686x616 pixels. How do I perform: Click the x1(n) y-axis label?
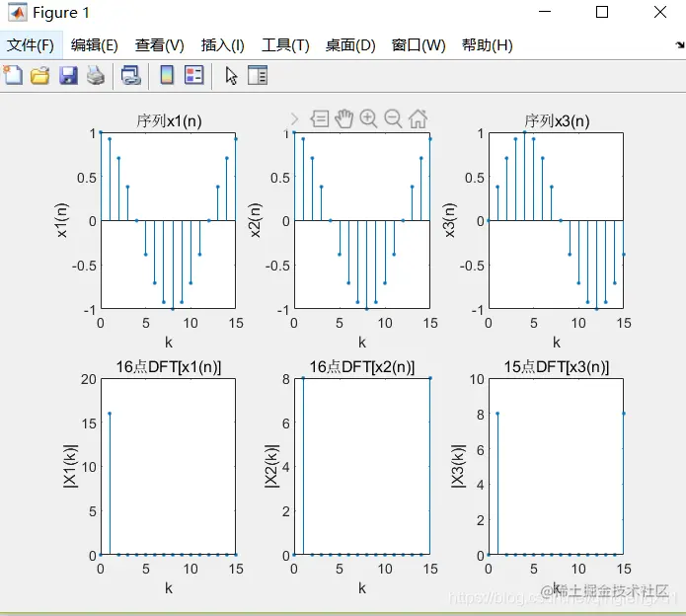click(61, 220)
